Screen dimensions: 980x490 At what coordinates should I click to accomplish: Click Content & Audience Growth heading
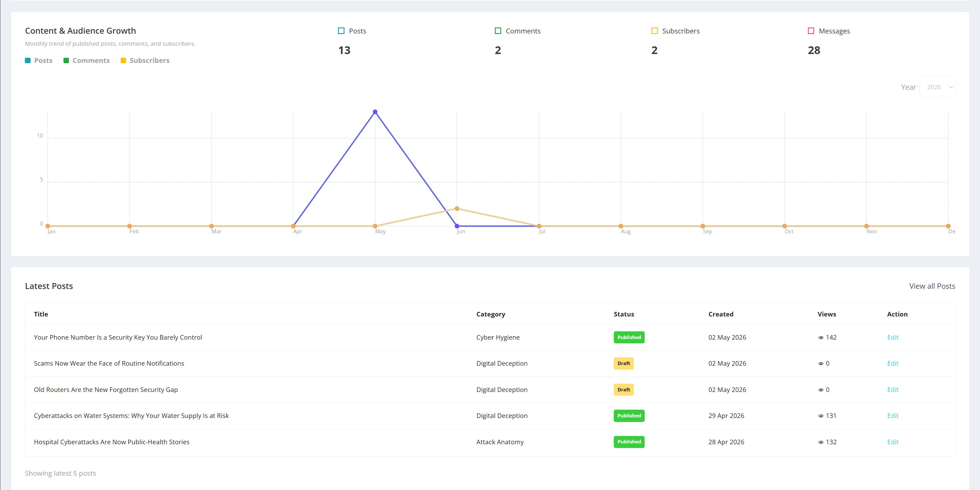tap(80, 31)
